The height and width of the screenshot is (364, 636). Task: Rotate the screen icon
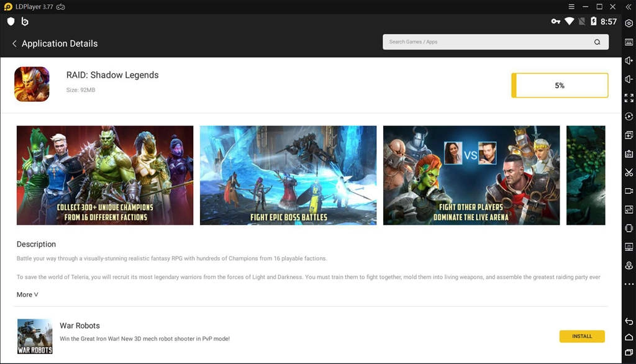pyautogui.click(x=629, y=228)
